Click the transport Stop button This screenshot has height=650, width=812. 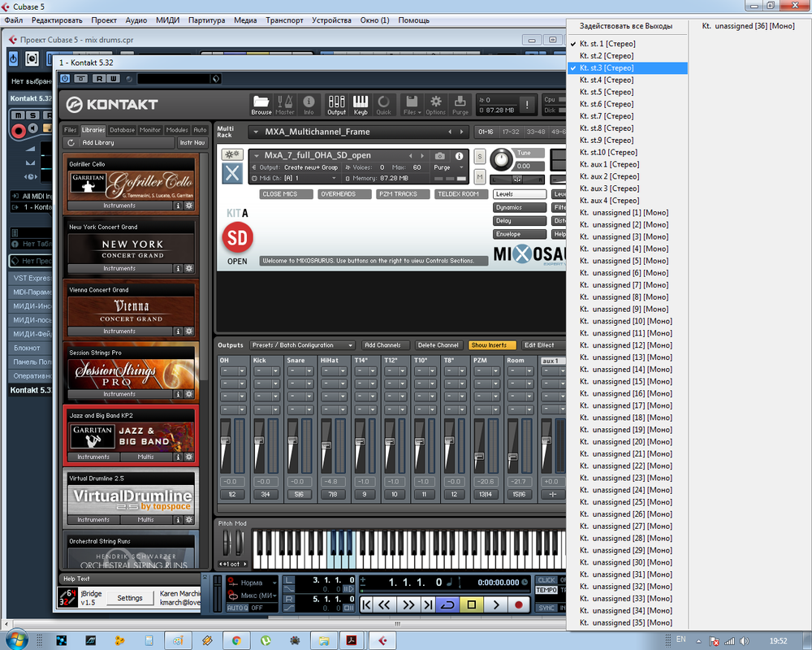(471, 604)
